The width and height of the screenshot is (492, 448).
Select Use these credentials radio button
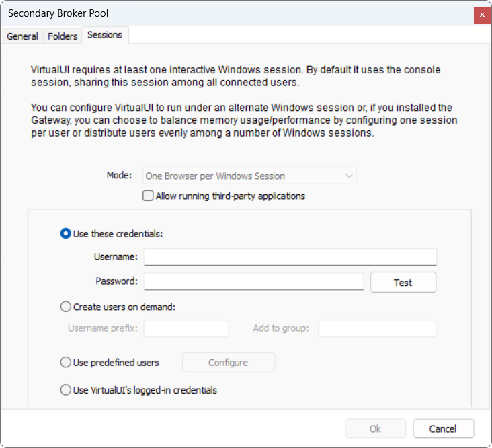(x=66, y=233)
